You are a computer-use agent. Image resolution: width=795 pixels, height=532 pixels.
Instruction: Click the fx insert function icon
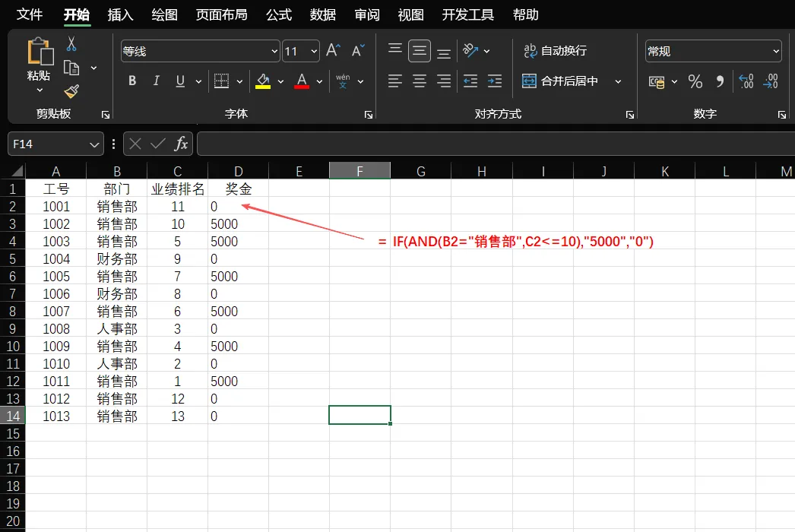pyautogui.click(x=181, y=144)
